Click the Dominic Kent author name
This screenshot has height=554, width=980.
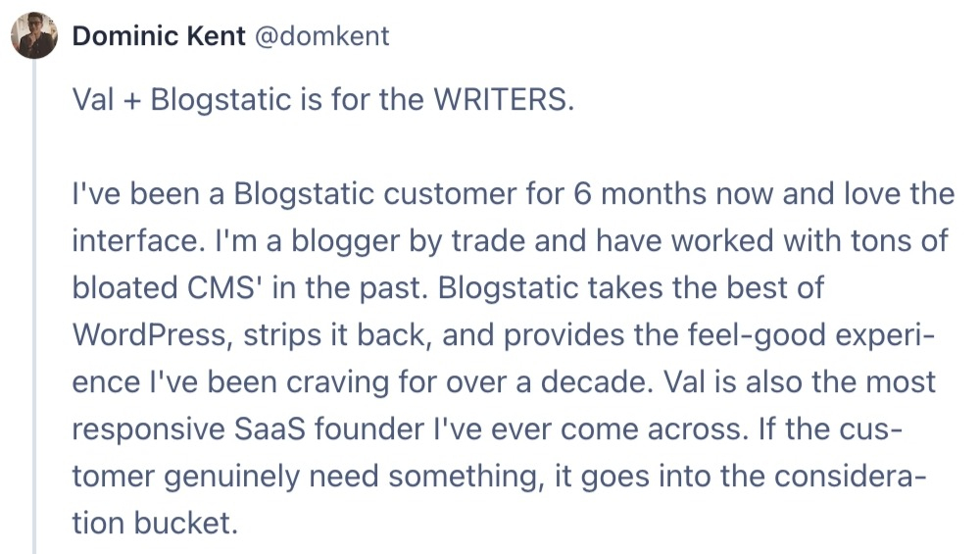(x=159, y=36)
